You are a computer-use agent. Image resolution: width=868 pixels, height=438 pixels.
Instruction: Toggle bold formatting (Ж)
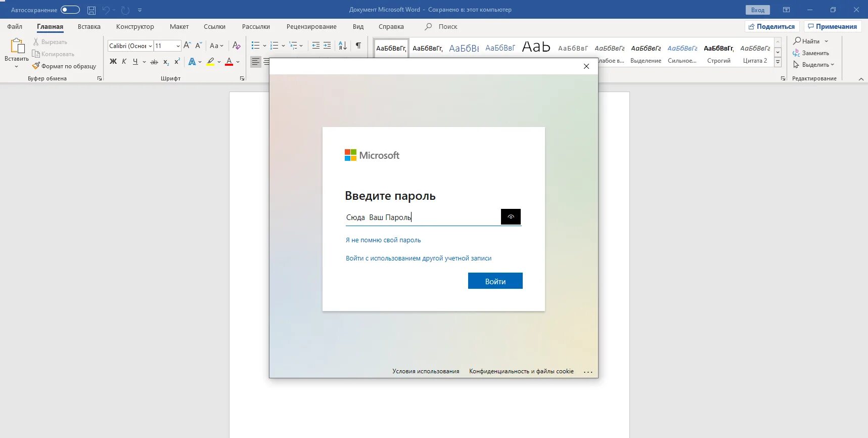(113, 62)
